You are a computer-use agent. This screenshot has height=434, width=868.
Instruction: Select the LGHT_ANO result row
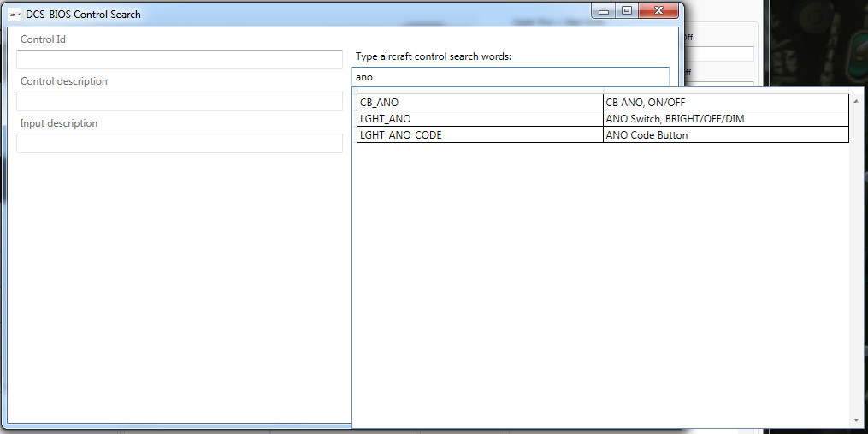pos(603,118)
